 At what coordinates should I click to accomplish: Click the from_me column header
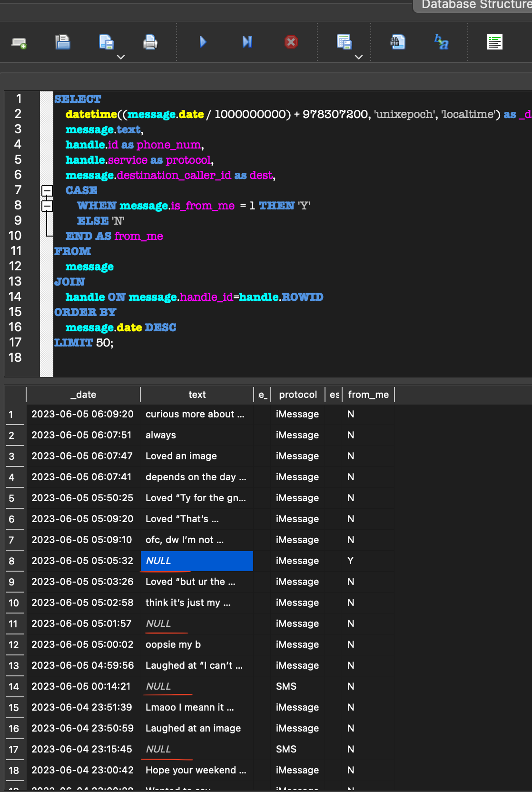click(x=368, y=395)
